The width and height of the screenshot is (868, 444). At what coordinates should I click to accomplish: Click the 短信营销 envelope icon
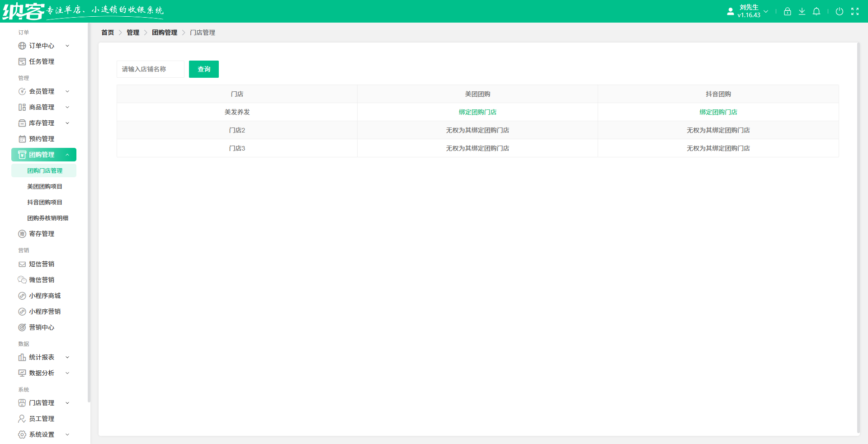point(22,264)
